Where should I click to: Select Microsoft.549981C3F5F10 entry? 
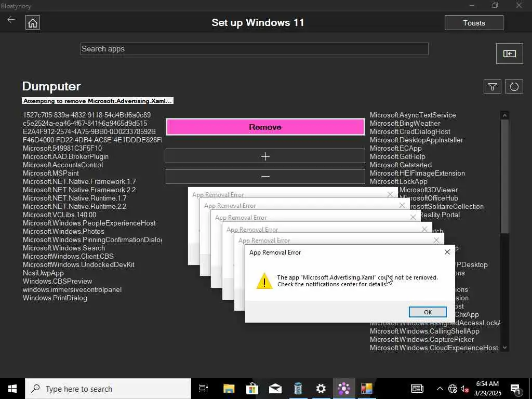coord(62,148)
